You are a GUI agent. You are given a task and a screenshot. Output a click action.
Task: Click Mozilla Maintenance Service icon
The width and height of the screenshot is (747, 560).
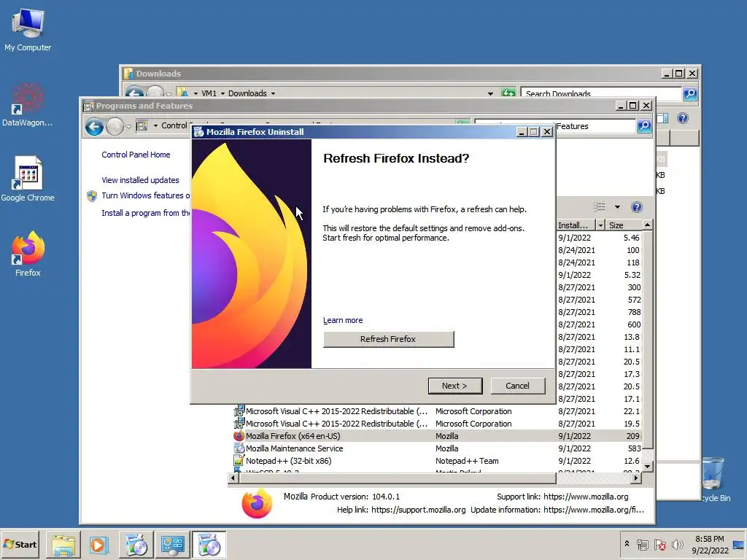[239, 448]
